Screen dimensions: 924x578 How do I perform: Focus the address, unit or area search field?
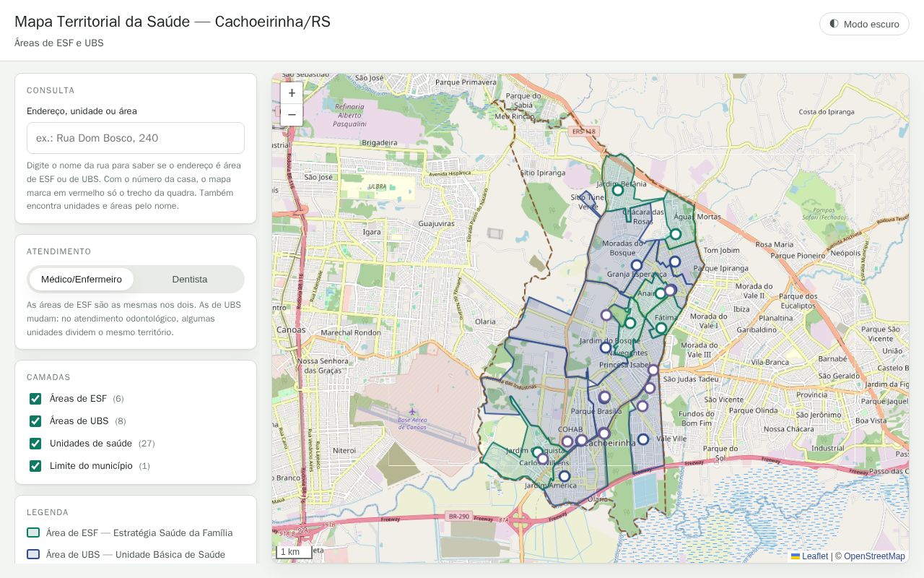[x=136, y=138]
